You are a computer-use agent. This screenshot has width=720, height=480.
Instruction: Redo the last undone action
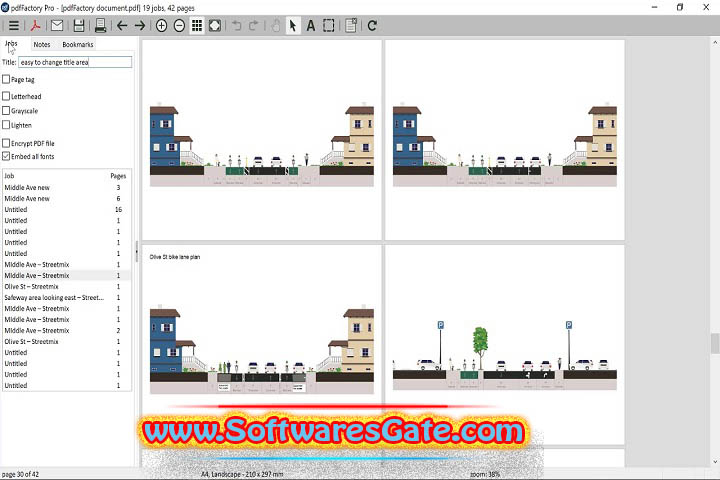[253, 26]
